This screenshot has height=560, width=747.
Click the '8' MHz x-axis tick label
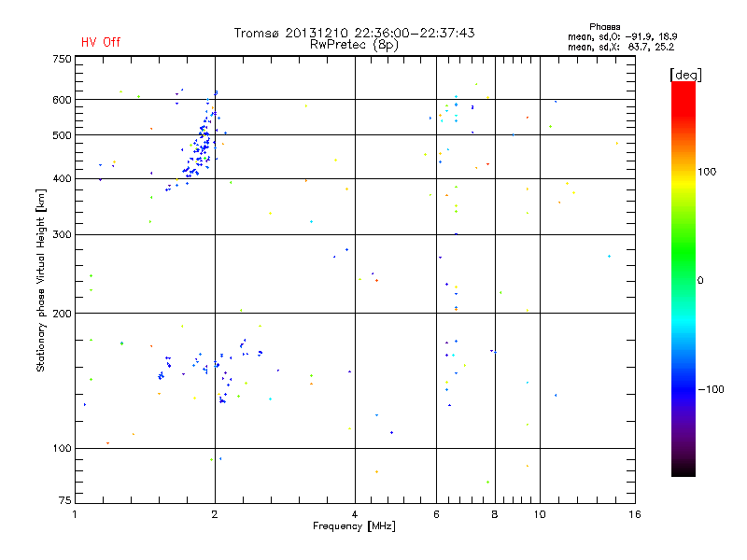point(495,514)
